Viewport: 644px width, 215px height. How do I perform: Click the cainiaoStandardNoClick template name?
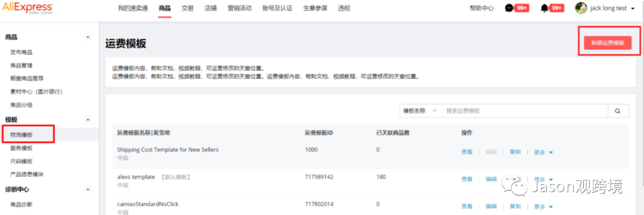(148, 204)
